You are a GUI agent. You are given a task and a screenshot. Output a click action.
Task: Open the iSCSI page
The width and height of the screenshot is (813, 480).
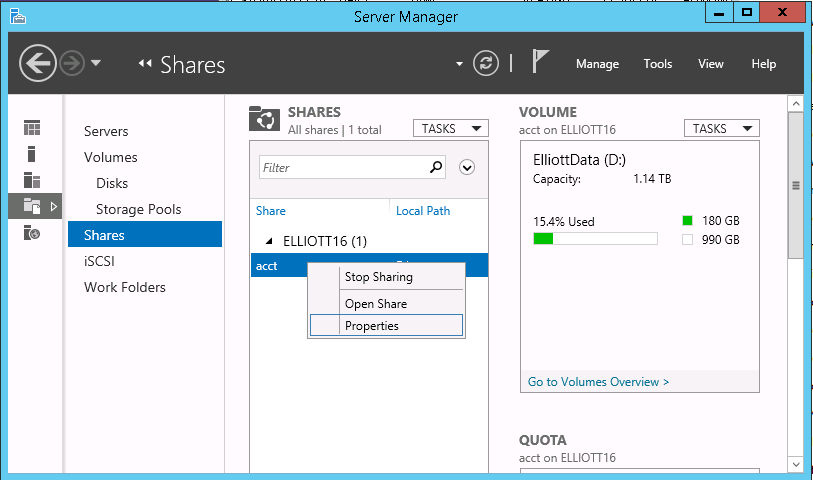click(99, 261)
